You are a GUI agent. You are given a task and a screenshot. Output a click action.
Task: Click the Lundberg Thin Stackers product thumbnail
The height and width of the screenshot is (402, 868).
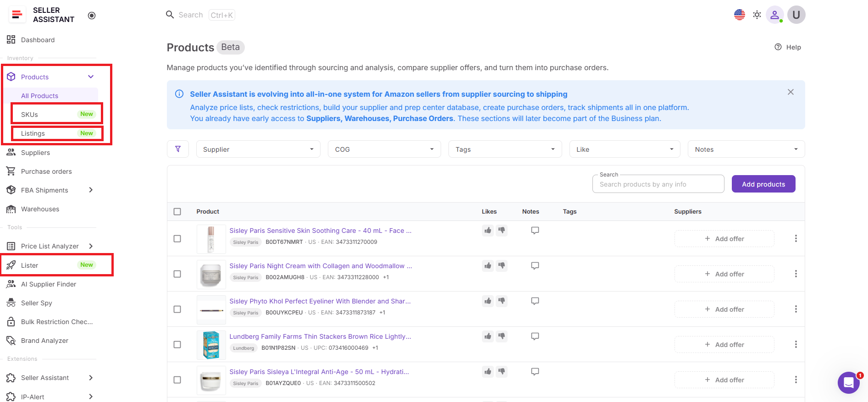[x=211, y=345]
